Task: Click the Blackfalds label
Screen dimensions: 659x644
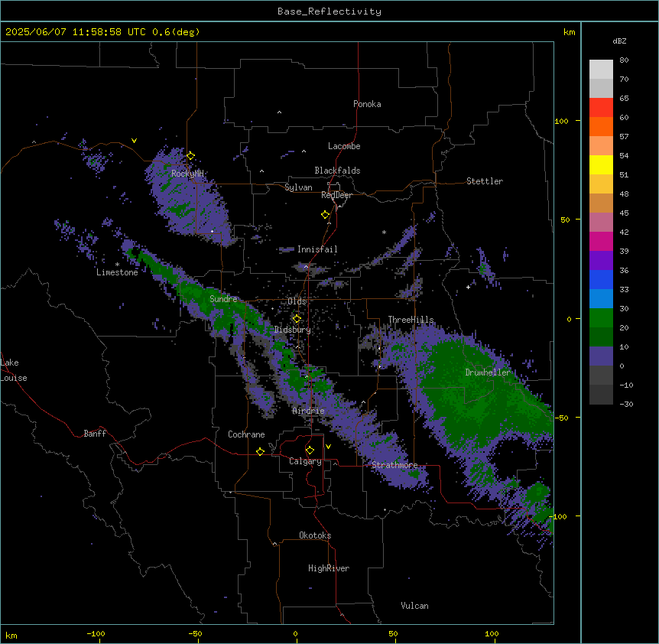Action: [337, 171]
